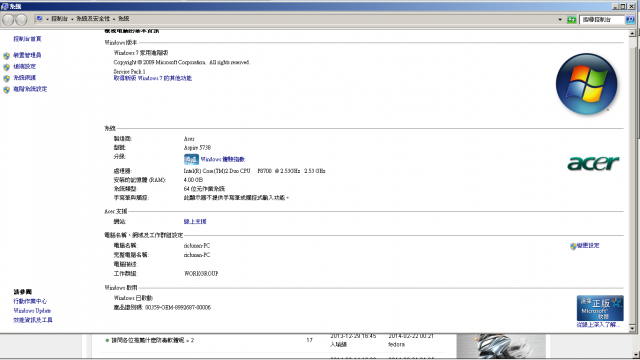This screenshot has height=360, width=640.
Task: Click the fedora username in the background forum
Action: click(396, 344)
